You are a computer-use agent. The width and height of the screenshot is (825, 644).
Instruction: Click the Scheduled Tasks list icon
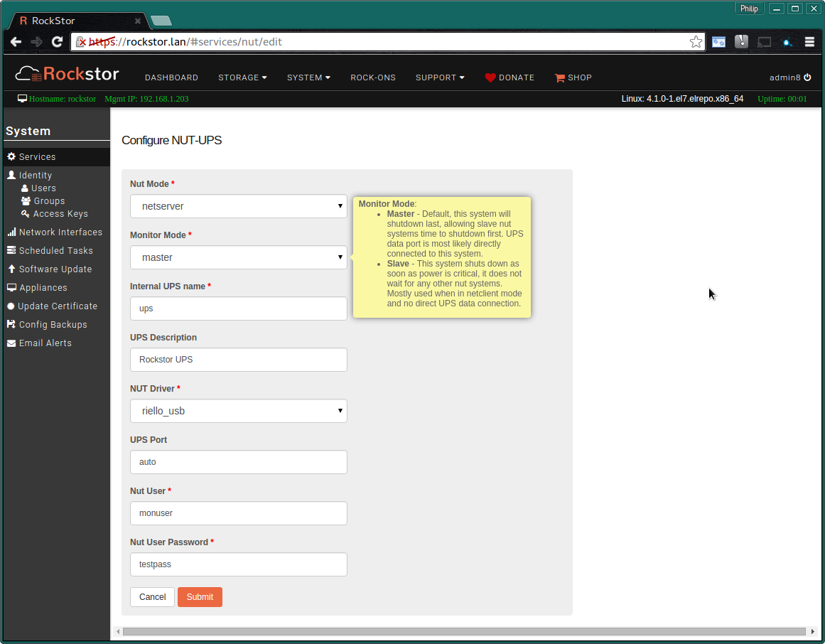coord(11,250)
